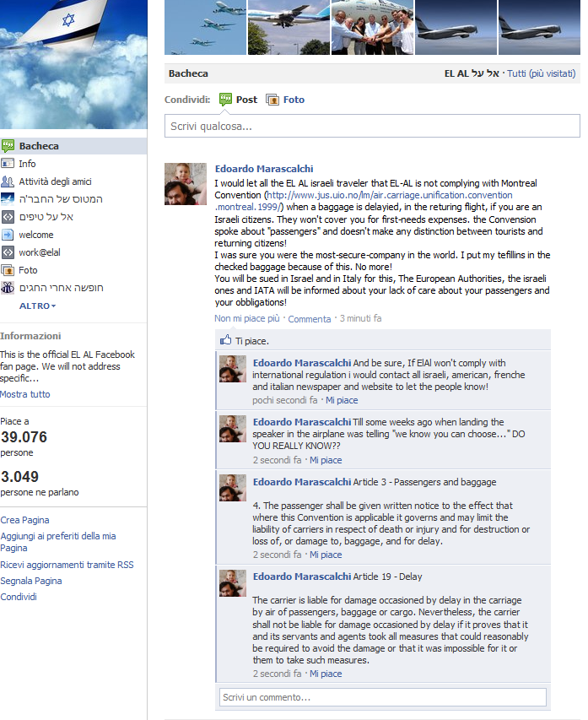
Task: Open the last cover photo at the right end
Action: click(x=539, y=27)
